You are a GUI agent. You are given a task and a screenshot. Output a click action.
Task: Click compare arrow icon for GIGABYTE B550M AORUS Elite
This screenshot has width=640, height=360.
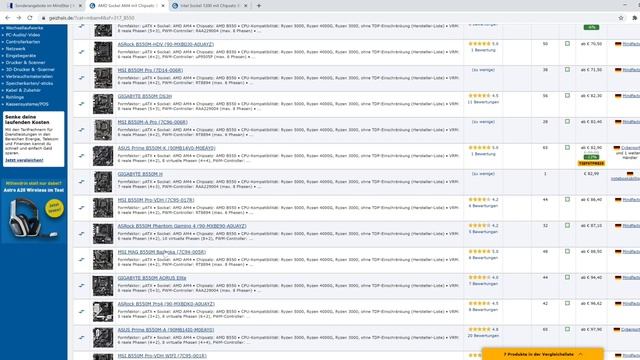pos(82,286)
